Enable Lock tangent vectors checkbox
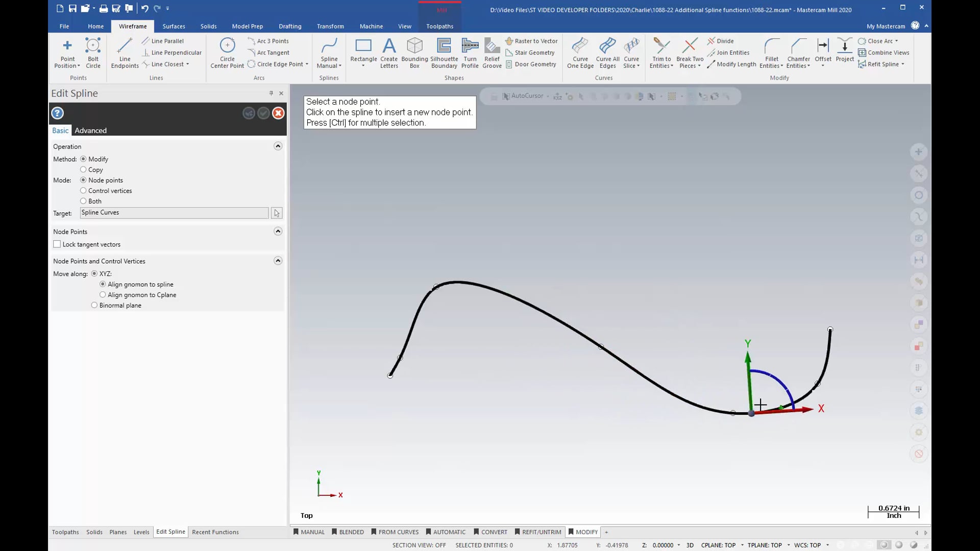Screen dimensions: 980x551 pyautogui.click(x=57, y=244)
